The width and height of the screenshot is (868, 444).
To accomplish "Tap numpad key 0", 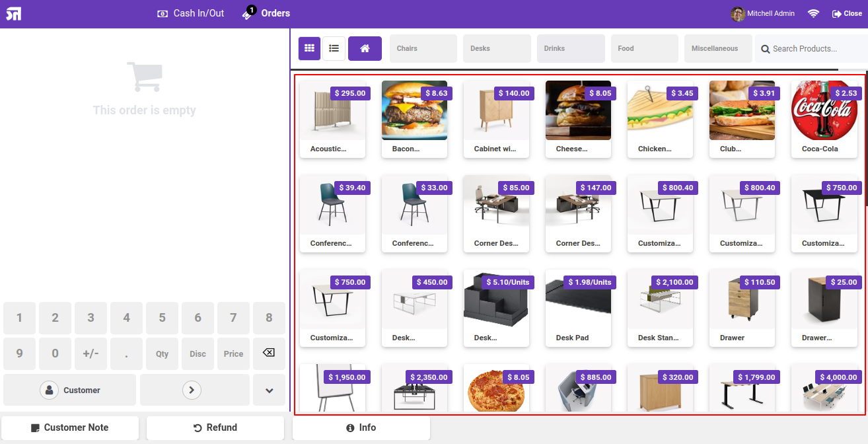I will pyautogui.click(x=55, y=354).
